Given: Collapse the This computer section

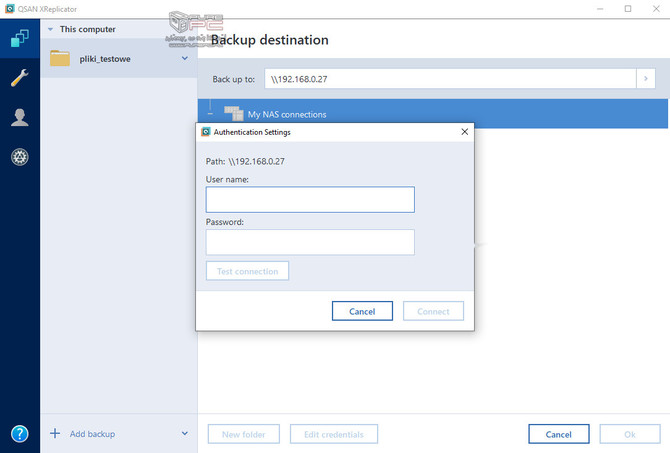Looking at the screenshot, I should [50, 29].
